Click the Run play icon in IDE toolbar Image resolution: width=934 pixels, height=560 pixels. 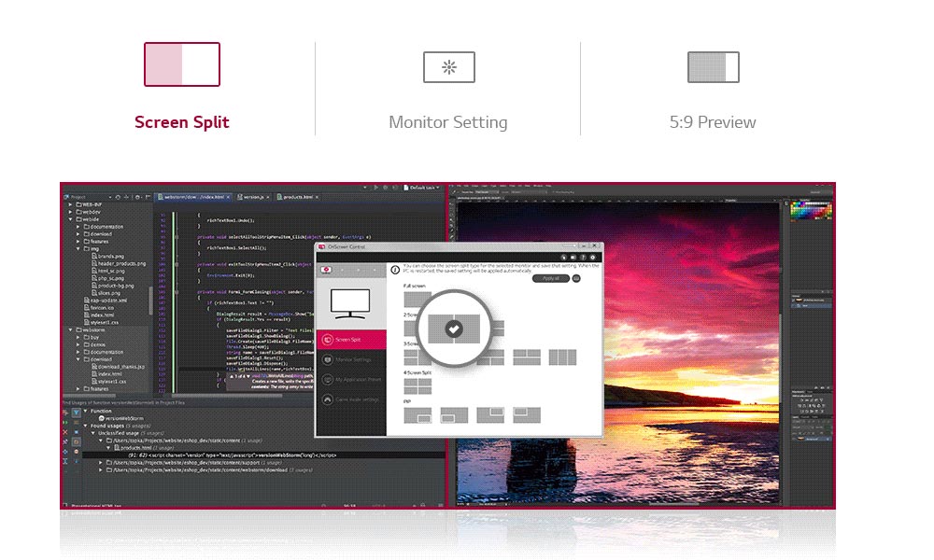coord(375,188)
